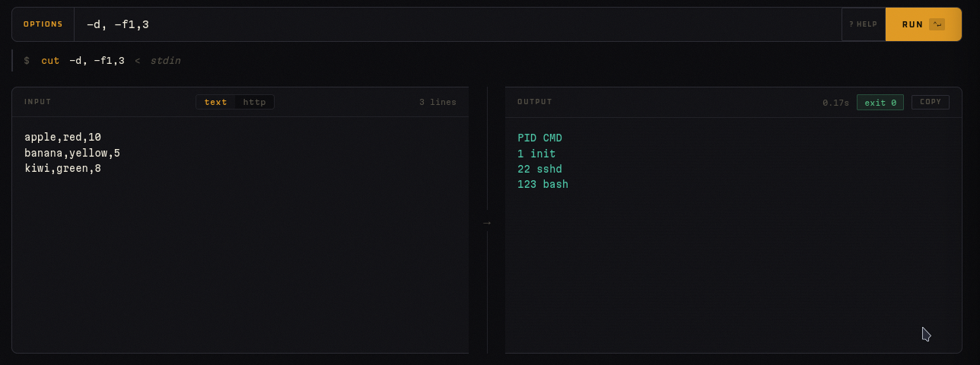Click the input line kiwi,green,8
980x365 pixels.
[62, 169]
